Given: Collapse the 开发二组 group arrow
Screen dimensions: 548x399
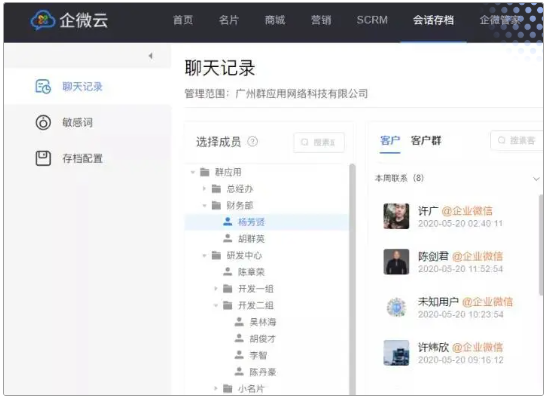Looking at the screenshot, I should click(x=216, y=305).
